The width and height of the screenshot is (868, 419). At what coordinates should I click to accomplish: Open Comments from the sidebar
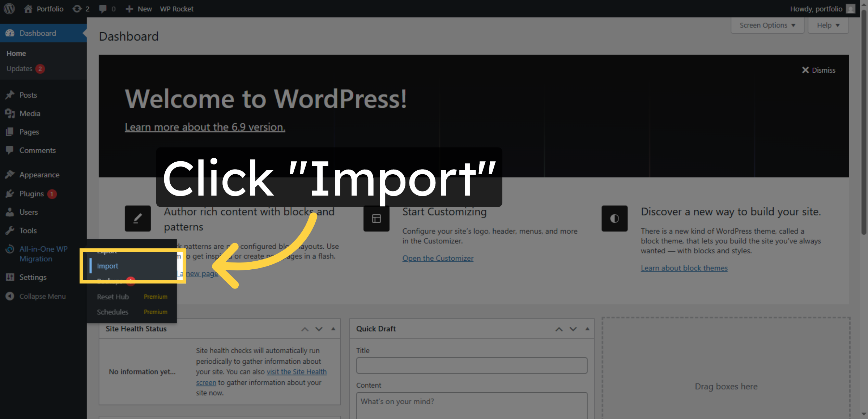pyautogui.click(x=37, y=150)
